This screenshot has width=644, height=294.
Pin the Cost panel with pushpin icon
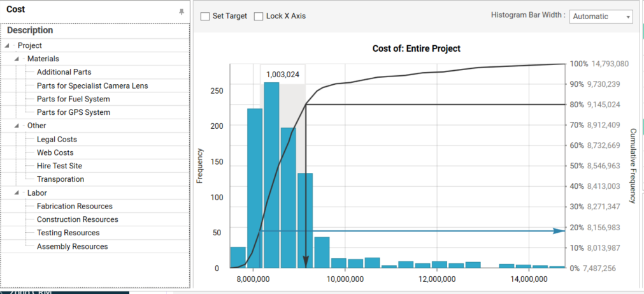(182, 11)
